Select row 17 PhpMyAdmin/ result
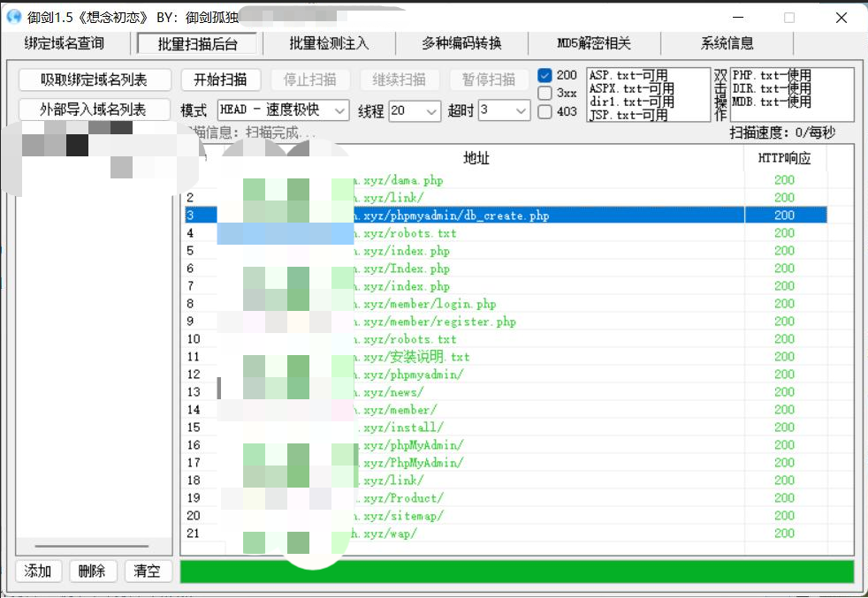 tap(506, 463)
